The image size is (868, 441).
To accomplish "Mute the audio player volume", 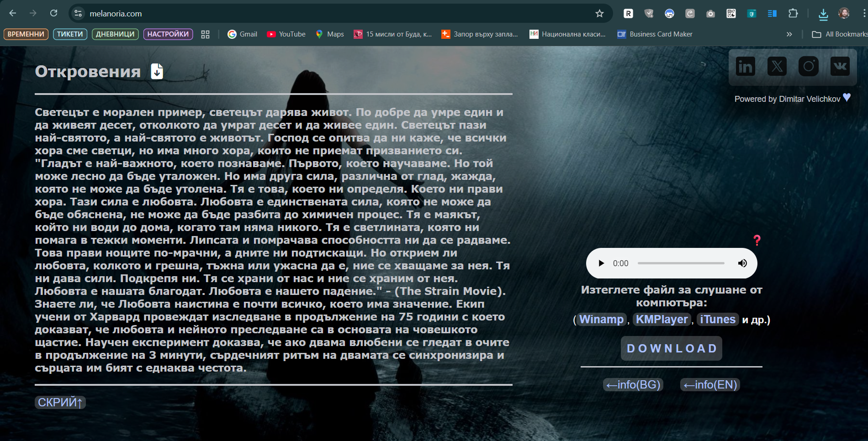I will point(742,263).
